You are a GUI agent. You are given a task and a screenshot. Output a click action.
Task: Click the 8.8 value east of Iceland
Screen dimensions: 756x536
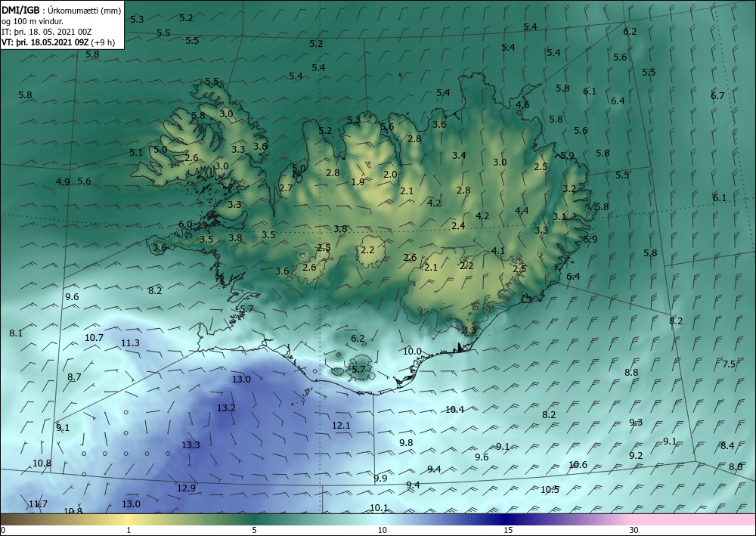click(x=631, y=372)
